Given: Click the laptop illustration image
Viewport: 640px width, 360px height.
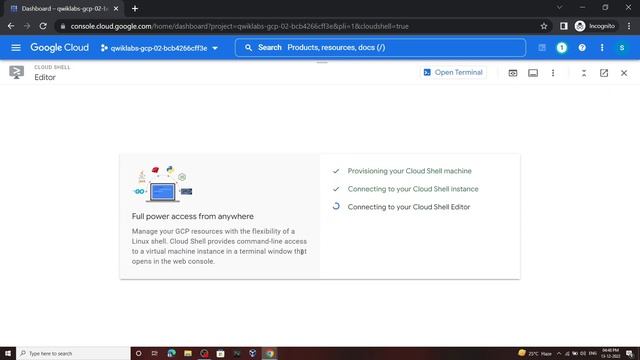Looking at the screenshot, I should point(163,183).
